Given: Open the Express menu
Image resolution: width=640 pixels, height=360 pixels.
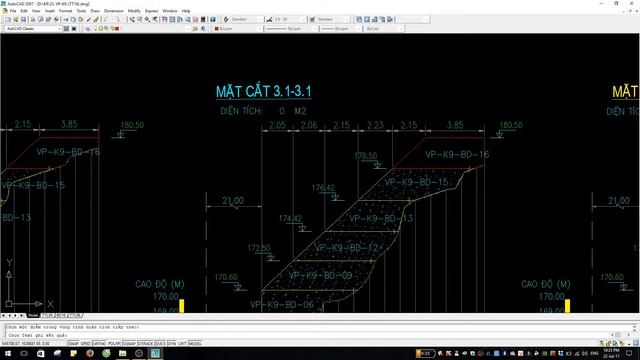Looking at the screenshot, I should (151, 11).
